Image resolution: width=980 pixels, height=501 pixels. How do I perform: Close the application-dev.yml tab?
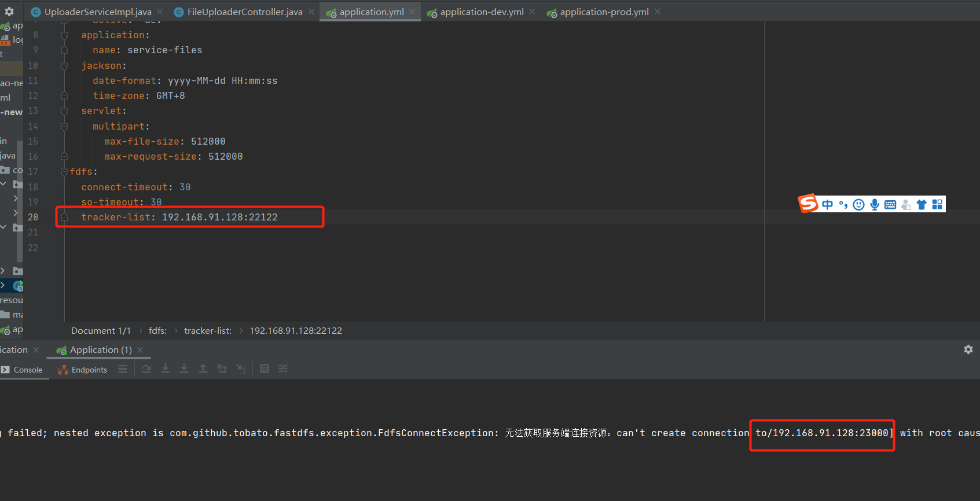532,12
